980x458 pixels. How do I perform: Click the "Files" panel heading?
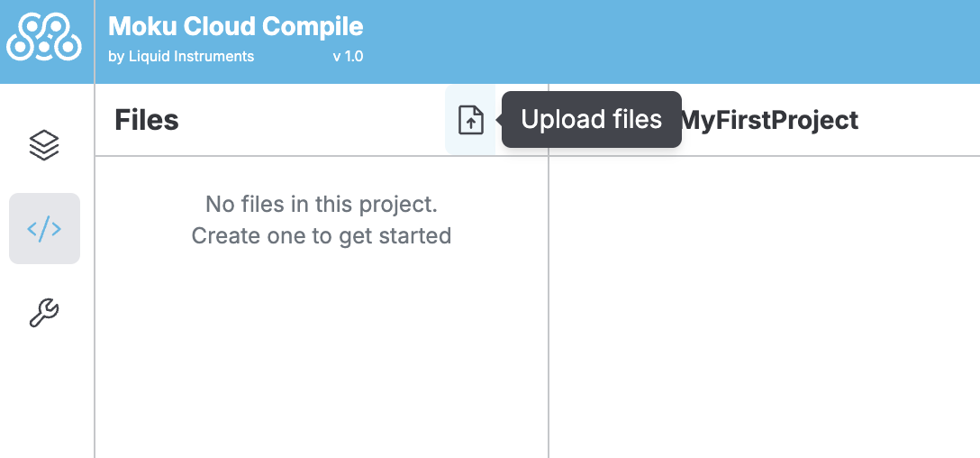point(147,120)
